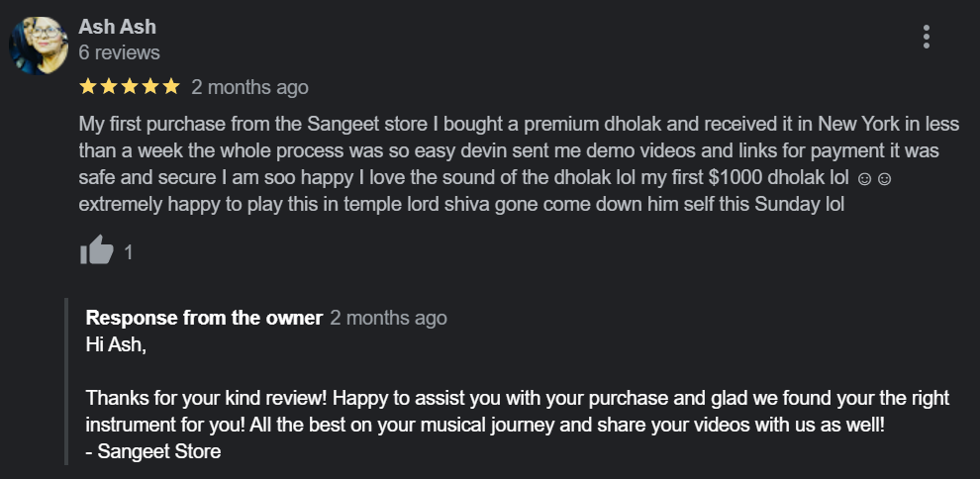Viewport: 980px width, 479px height.
Task: Click the review's "2 months ago" timestamp
Action: point(249,87)
